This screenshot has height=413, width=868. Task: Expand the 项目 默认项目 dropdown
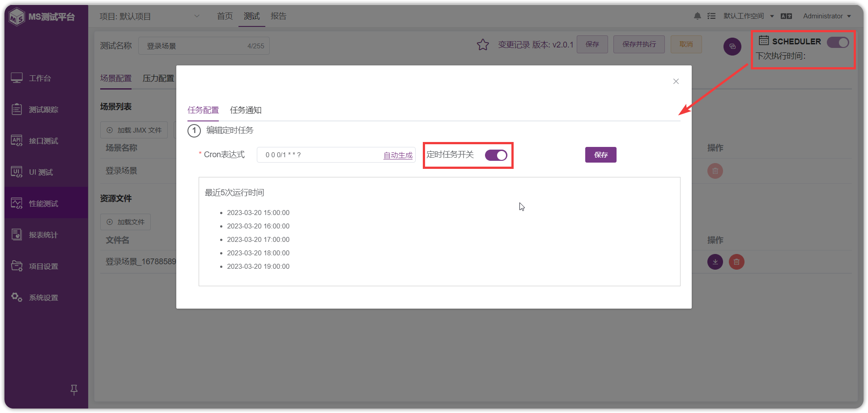click(149, 17)
